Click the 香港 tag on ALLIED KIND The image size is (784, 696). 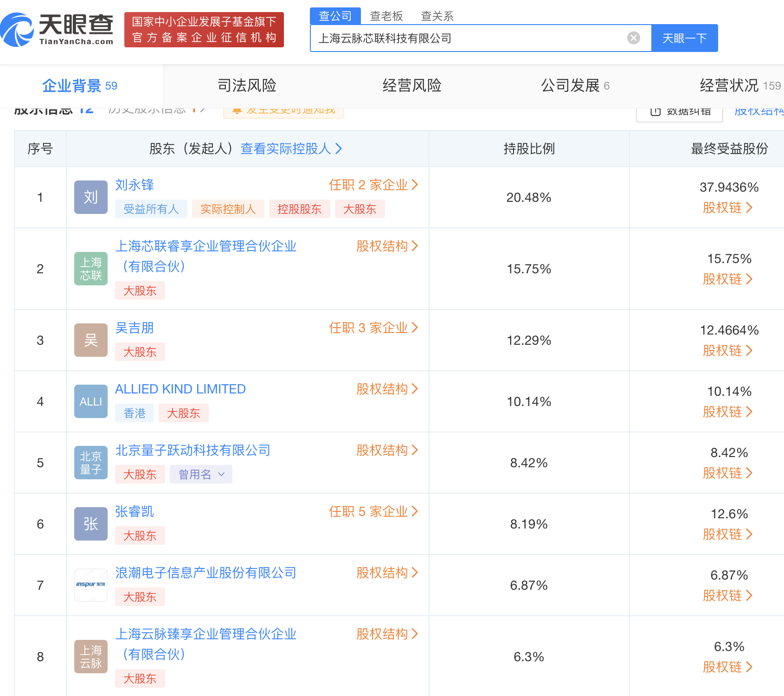(135, 413)
